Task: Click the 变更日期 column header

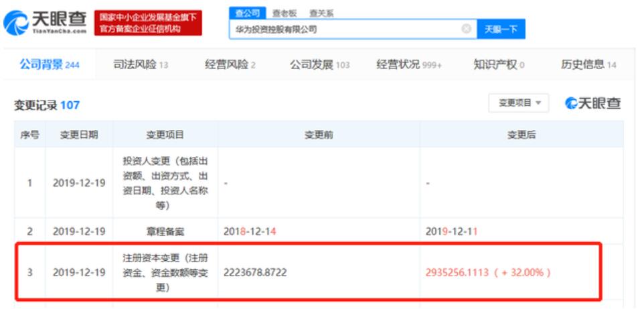Action: pos(79,135)
